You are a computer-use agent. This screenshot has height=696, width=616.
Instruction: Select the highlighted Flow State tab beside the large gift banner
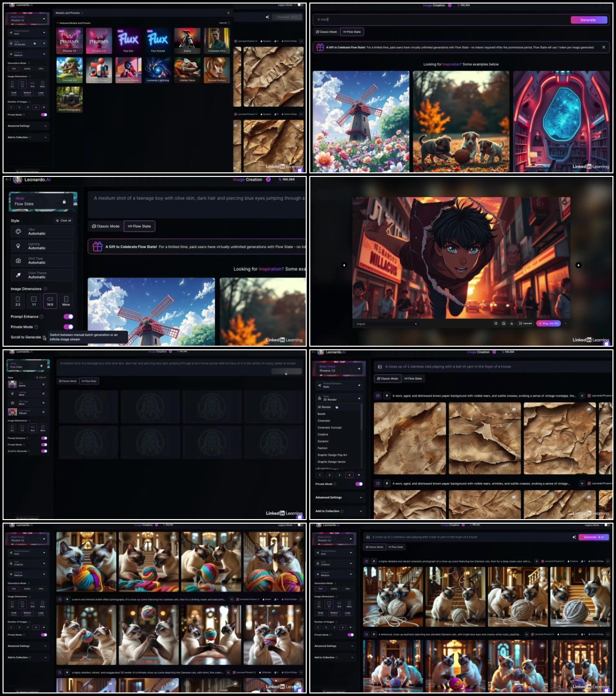coord(139,226)
